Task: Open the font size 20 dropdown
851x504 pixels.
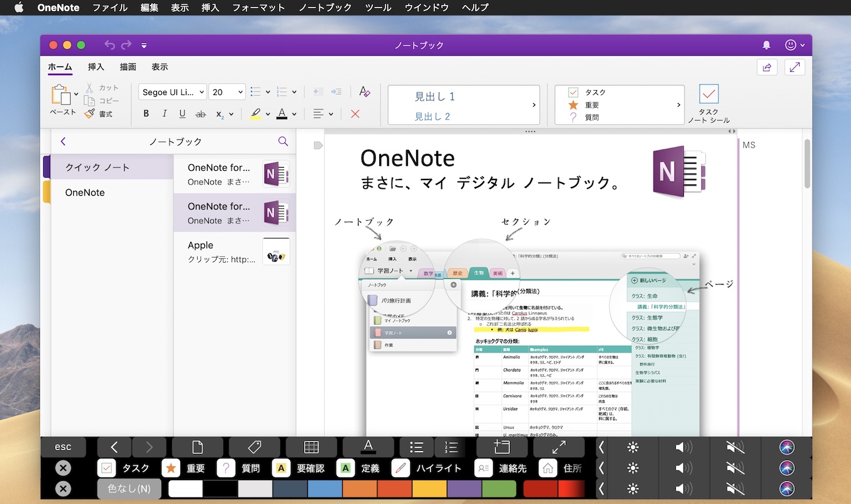Action: pyautogui.click(x=227, y=92)
